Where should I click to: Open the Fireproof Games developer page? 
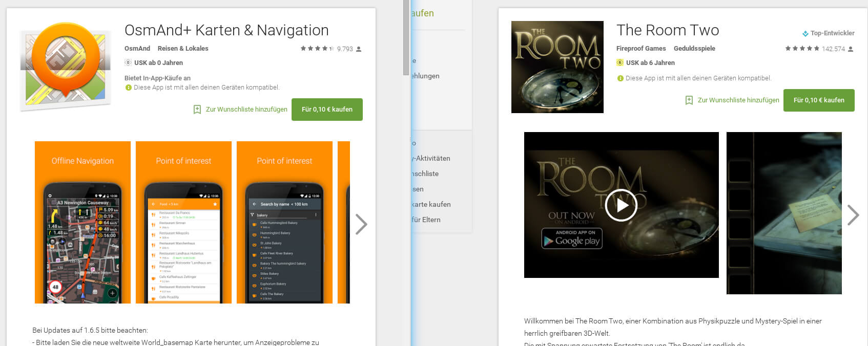pos(641,49)
